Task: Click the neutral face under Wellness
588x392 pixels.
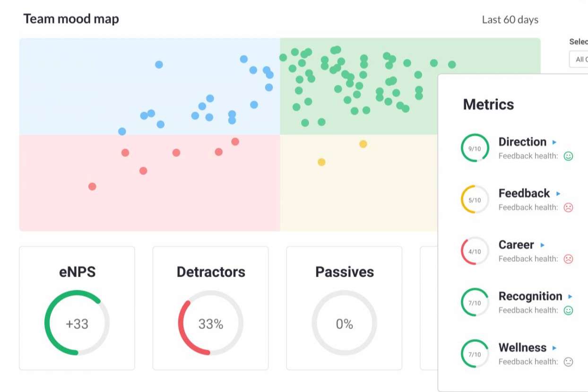Action: point(568,362)
